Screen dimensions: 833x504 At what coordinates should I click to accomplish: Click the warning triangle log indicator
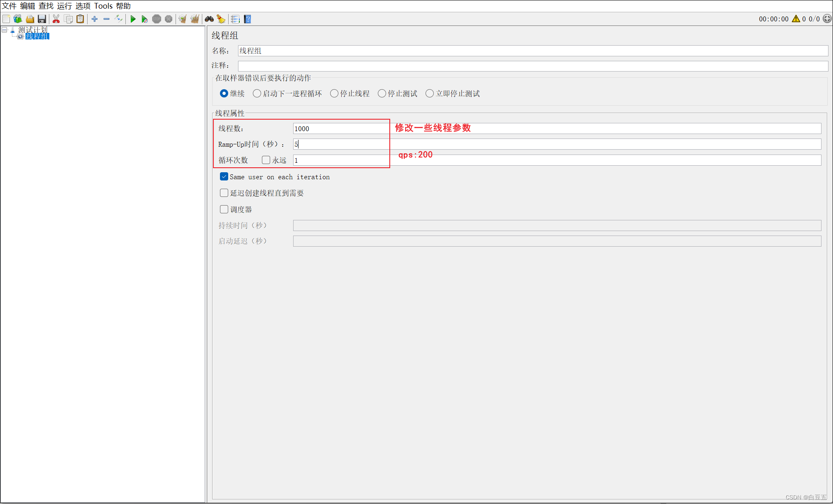tap(796, 19)
